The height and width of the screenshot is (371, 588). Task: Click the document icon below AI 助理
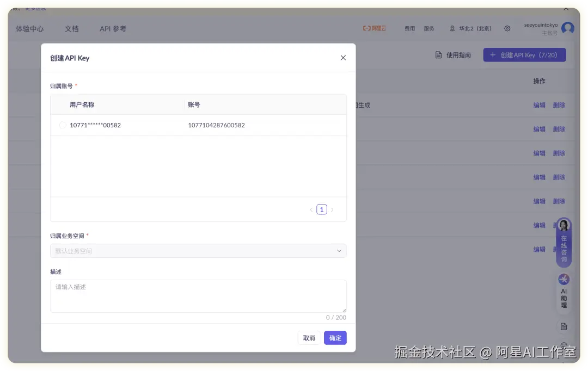pos(563,326)
